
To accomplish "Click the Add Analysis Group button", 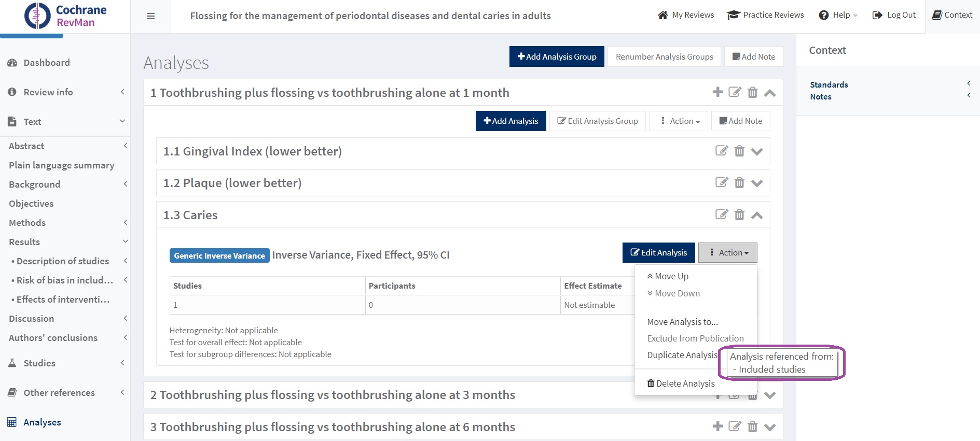I will point(557,56).
